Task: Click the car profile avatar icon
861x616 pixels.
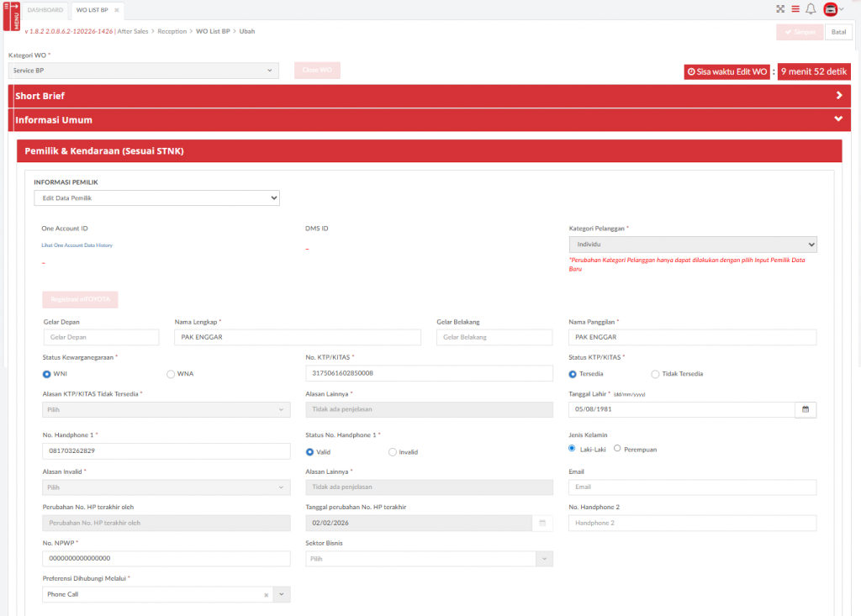Action: pos(831,9)
